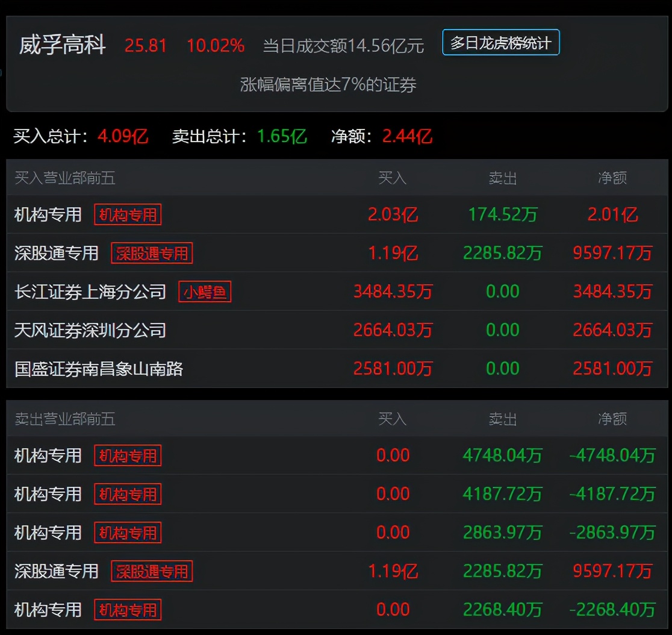Click 卖出 column header in 买入营业部前五 table

click(503, 178)
